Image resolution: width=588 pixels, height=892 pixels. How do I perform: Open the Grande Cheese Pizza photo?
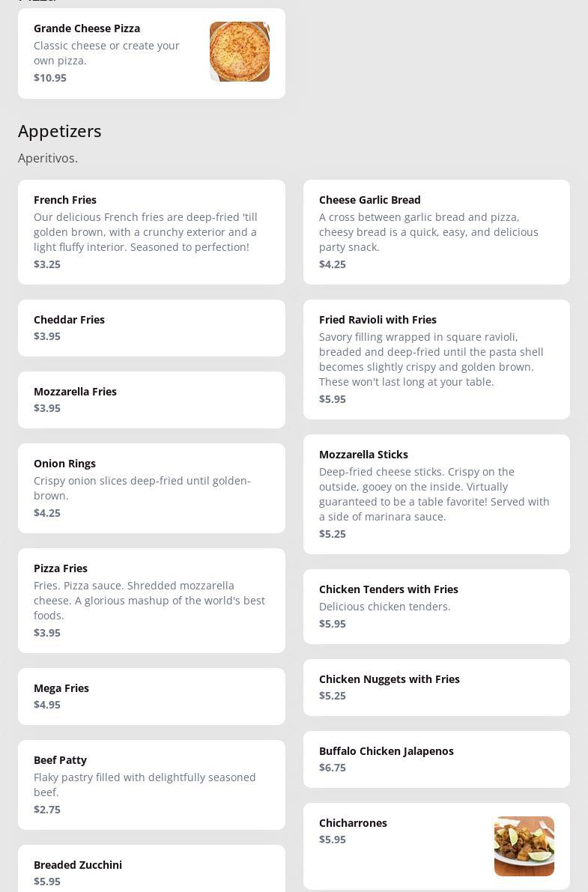pyautogui.click(x=239, y=52)
